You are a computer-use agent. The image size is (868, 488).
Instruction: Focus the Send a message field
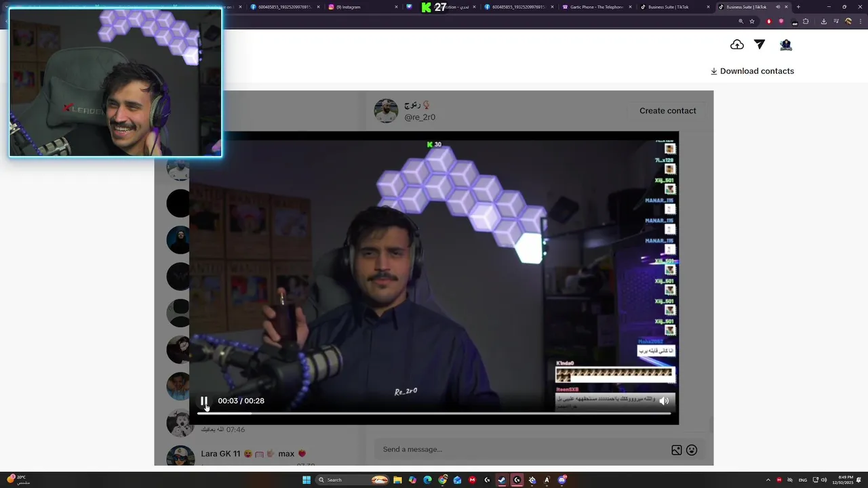pyautogui.click(x=522, y=449)
